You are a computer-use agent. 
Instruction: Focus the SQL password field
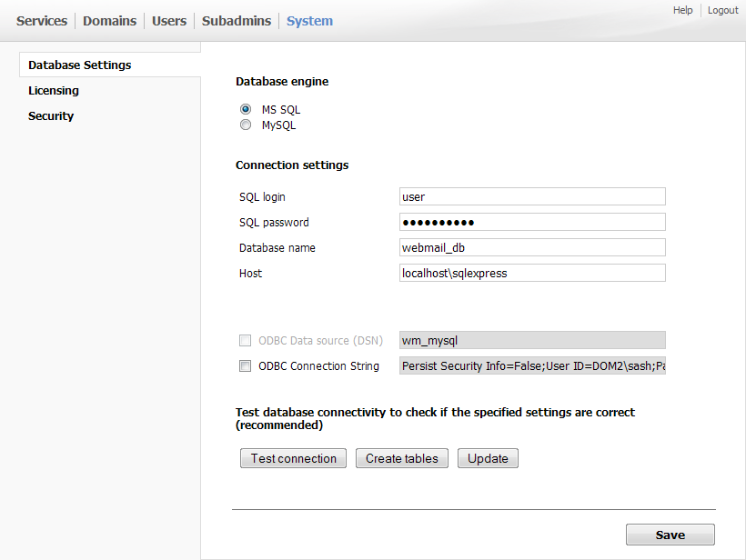(532, 222)
